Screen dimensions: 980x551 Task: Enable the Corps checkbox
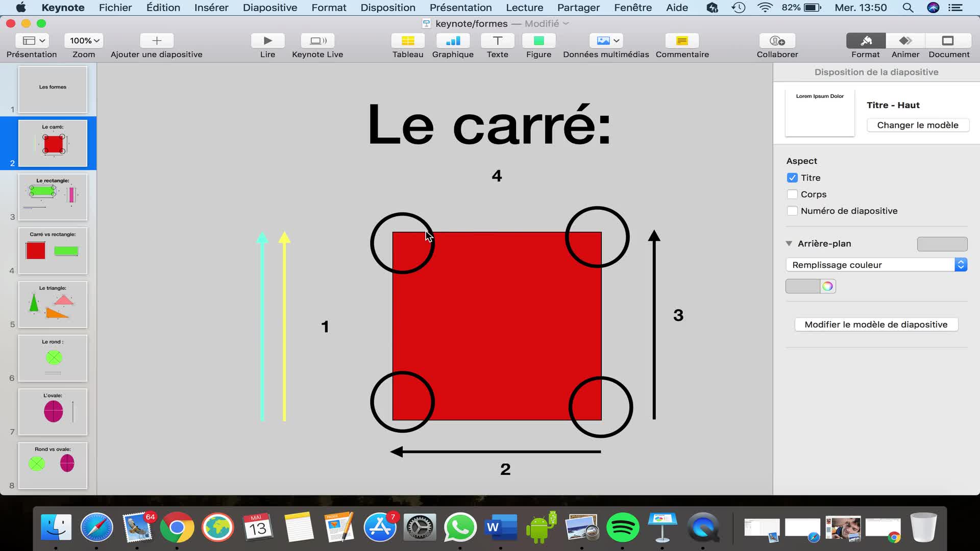792,194
